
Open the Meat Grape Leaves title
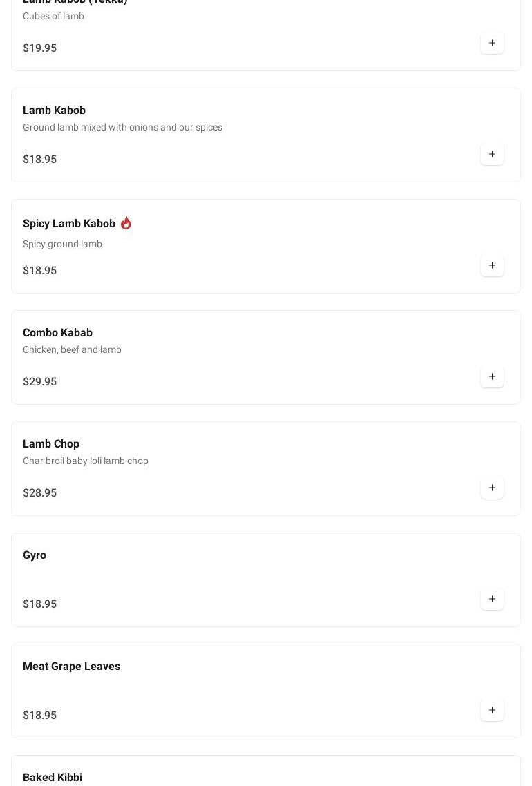click(71, 667)
